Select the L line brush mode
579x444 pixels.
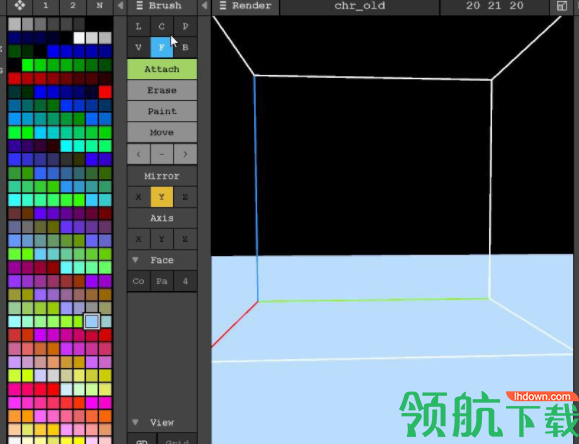(138, 26)
